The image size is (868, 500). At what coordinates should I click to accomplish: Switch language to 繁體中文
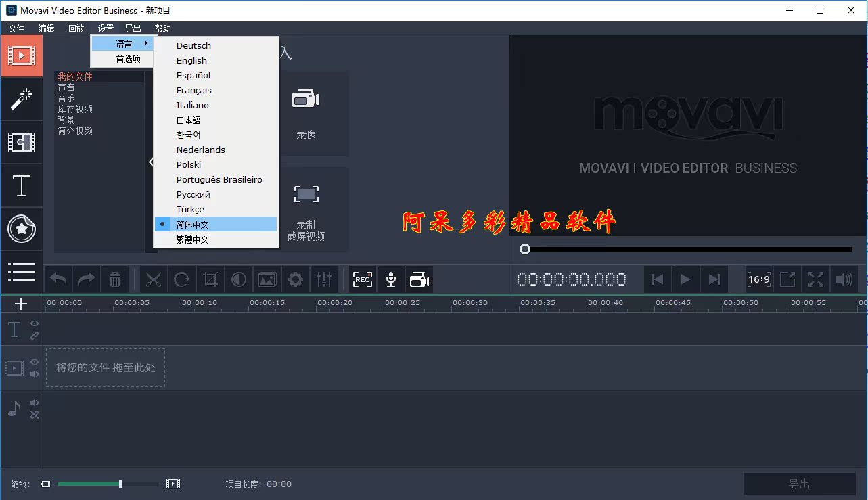pyautogui.click(x=216, y=239)
